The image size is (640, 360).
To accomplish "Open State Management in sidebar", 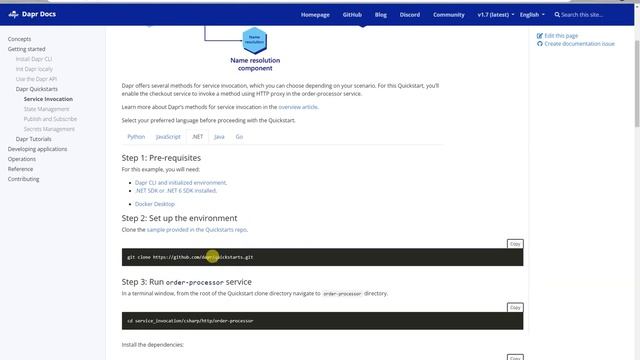I will click(47, 109).
